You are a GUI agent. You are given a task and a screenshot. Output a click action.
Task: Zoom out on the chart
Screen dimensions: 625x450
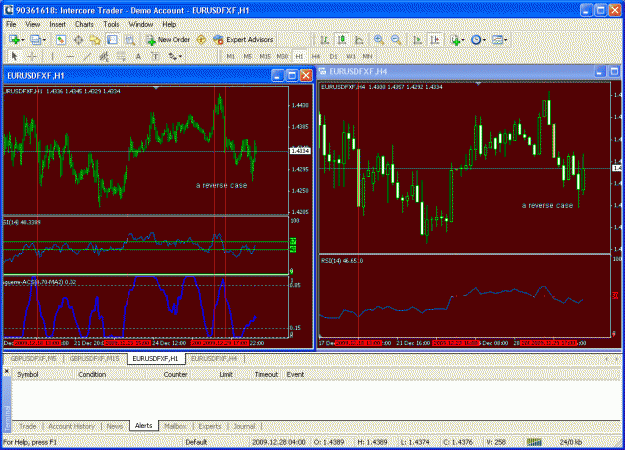click(396, 40)
